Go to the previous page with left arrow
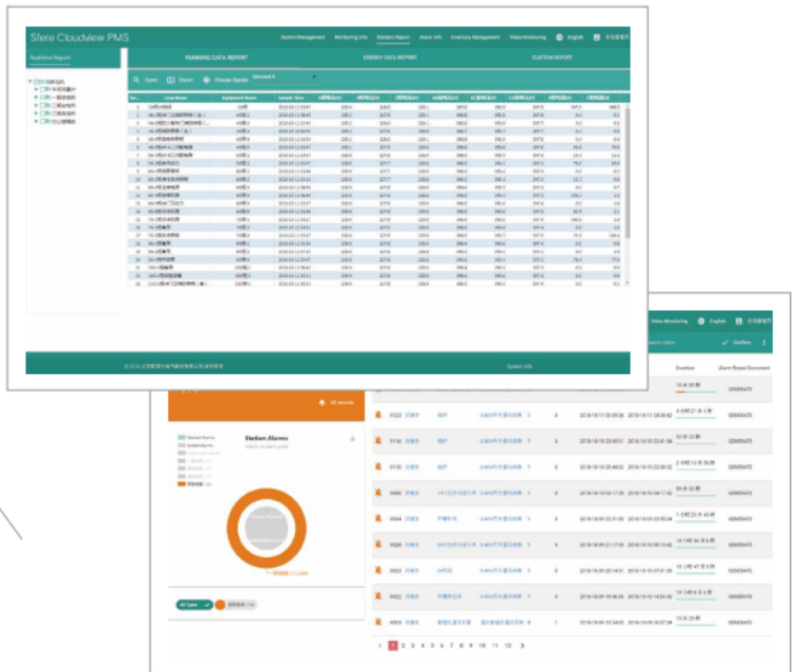This screenshot has width=796, height=672. 380,646
